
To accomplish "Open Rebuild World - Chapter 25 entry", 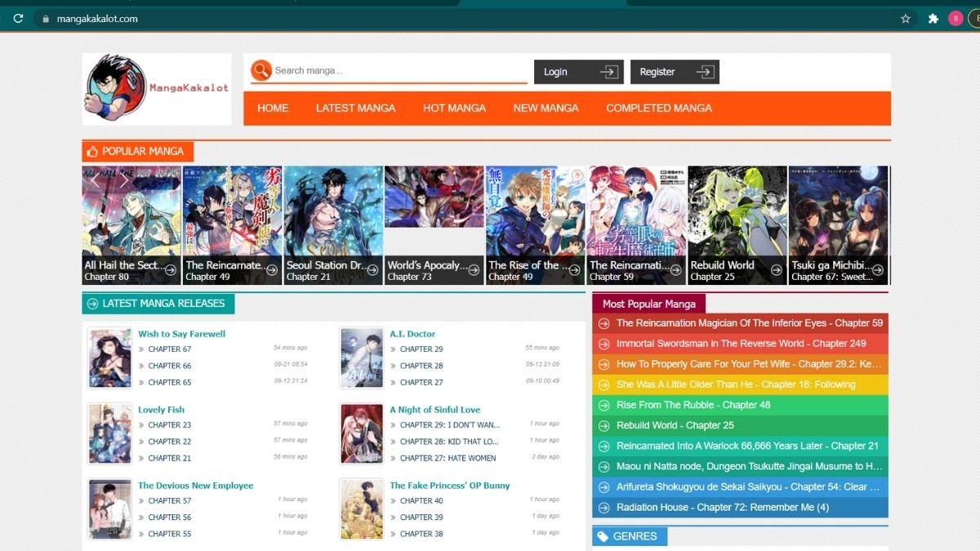I will tap(675, 425).
